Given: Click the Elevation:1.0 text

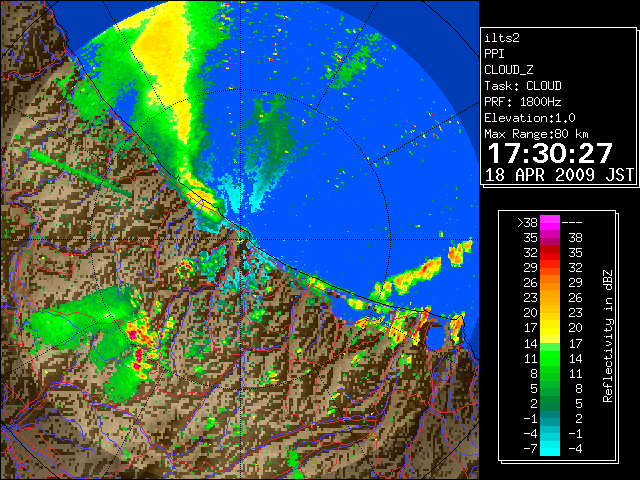Looking at the screenshot, I should (x=530, y=118).
